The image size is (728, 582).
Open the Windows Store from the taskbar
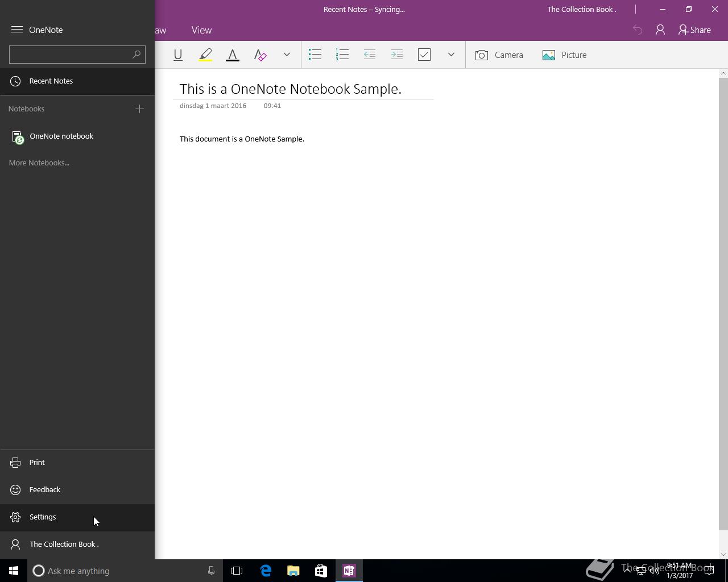tap(321, 571)
